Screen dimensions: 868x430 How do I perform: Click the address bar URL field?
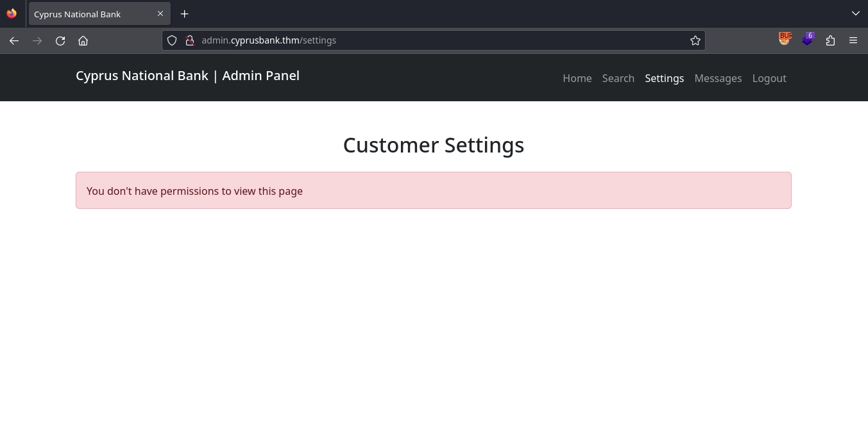click(x=436, y=40)
